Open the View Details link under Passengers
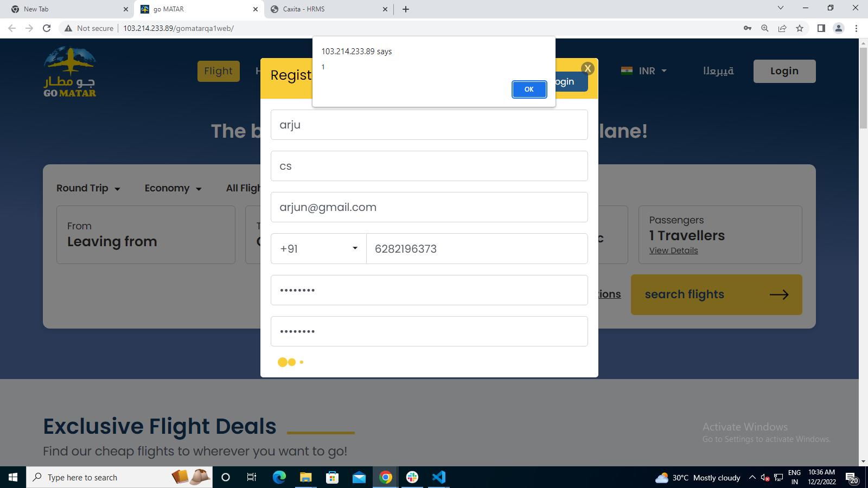The image size is (868, 488). coord(673,251)
